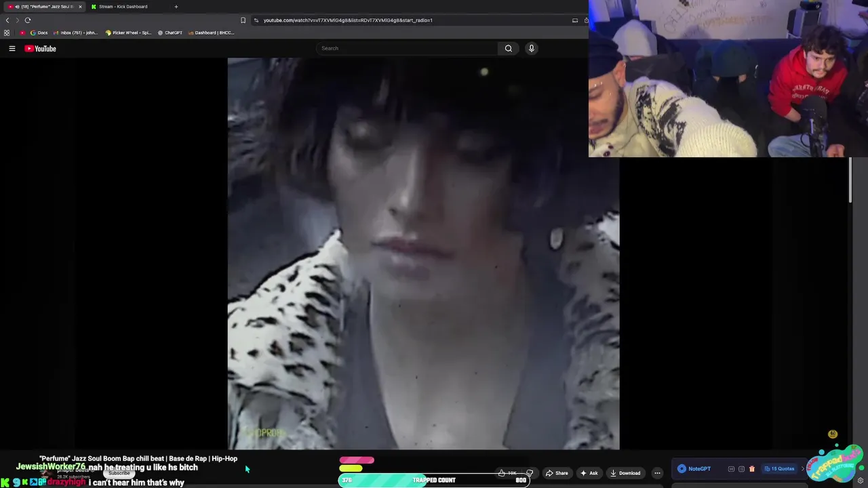Close the "Perfume" YouTube tab
868x488 pixels.
coord(80,7)
